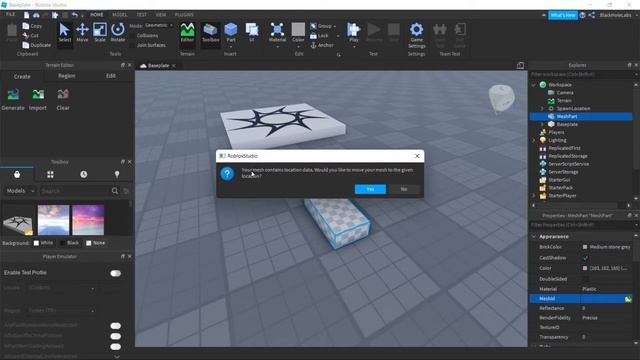Click the Toolbox search field
The width and height of the screenshot is (640, 360).
[74, 191]
